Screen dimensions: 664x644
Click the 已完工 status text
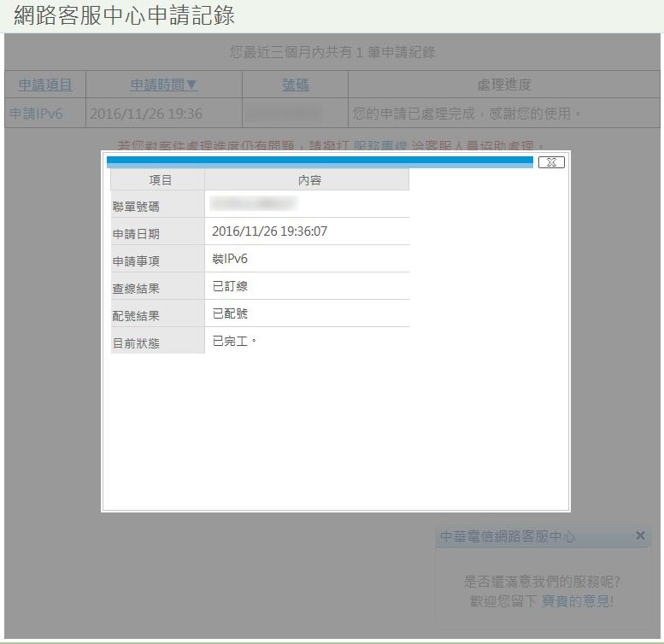(x=234, y=341)
